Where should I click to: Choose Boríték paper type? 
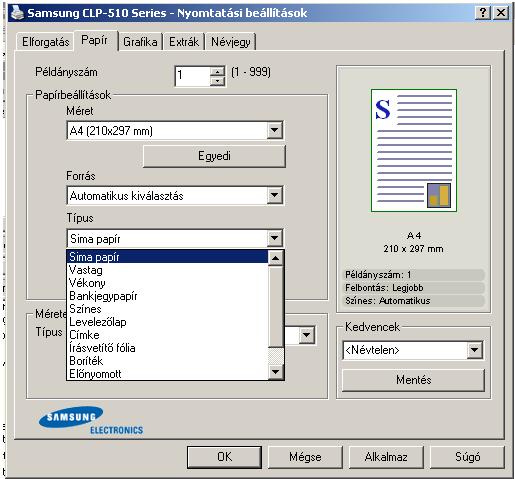168,361
